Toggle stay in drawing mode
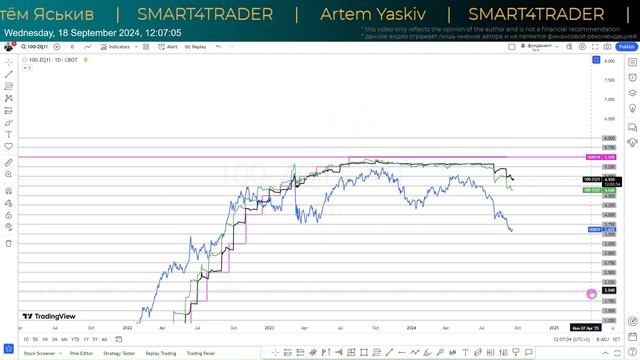Image resolution: width=640 pixels, height=360 pixels. coord(9,203)
